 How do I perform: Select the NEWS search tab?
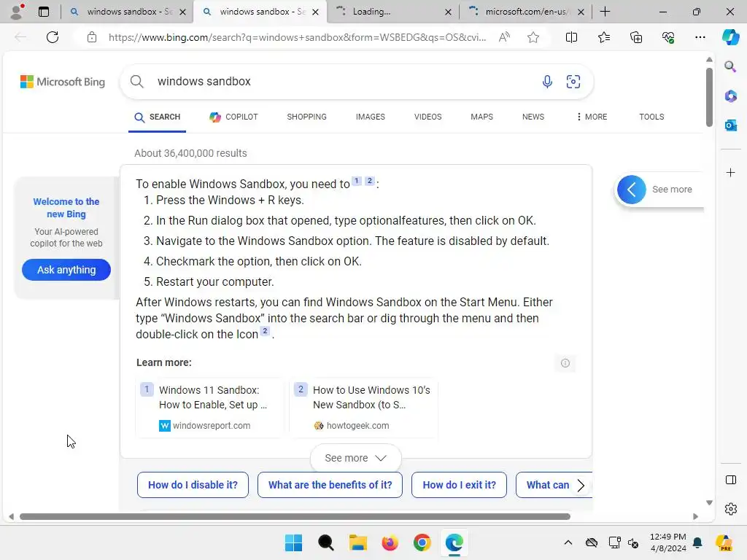533,117
